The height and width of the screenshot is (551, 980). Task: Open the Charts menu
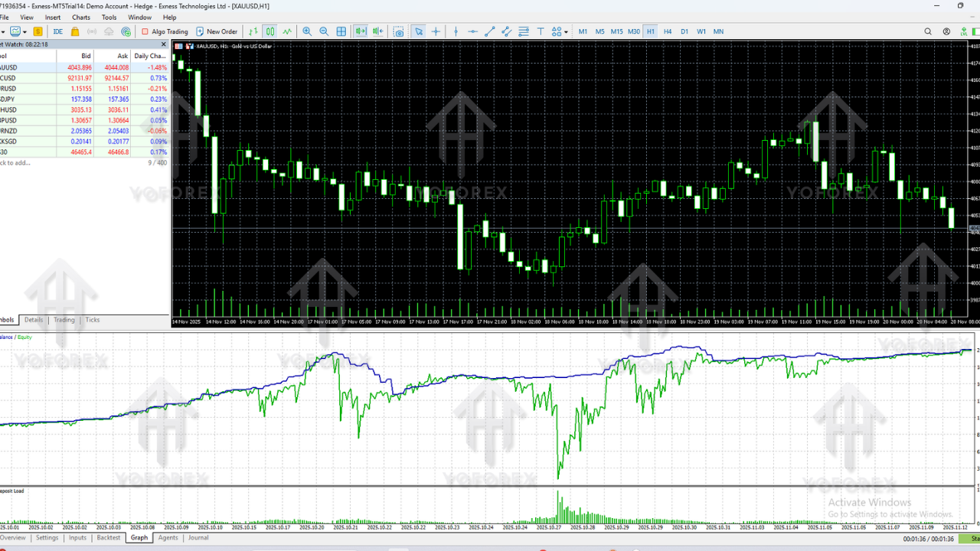coord(80,17)
